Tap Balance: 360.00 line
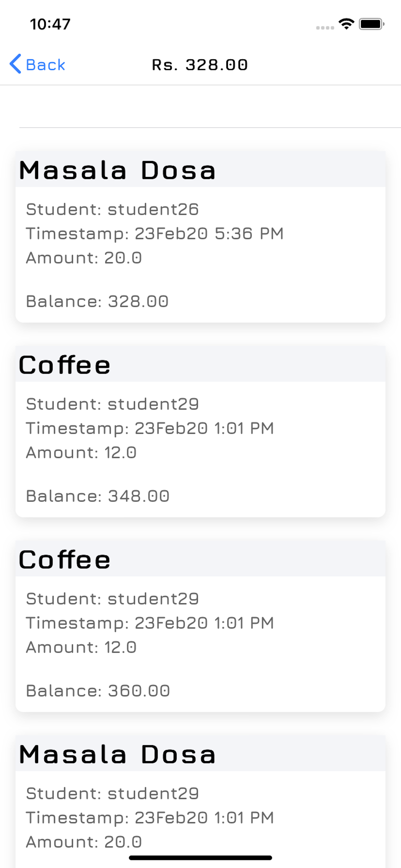Viewport: 401px width, 868px height. coord(98,691)
